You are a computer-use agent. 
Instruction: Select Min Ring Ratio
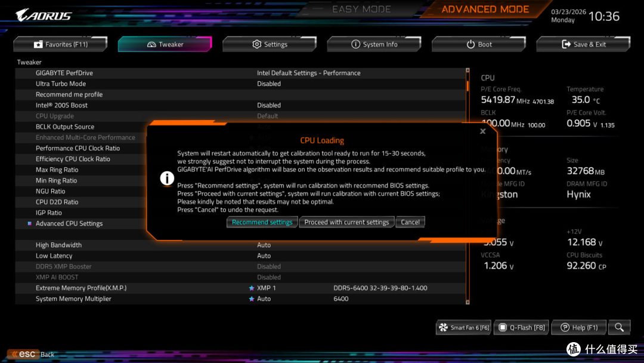click(x=56, y=180)
